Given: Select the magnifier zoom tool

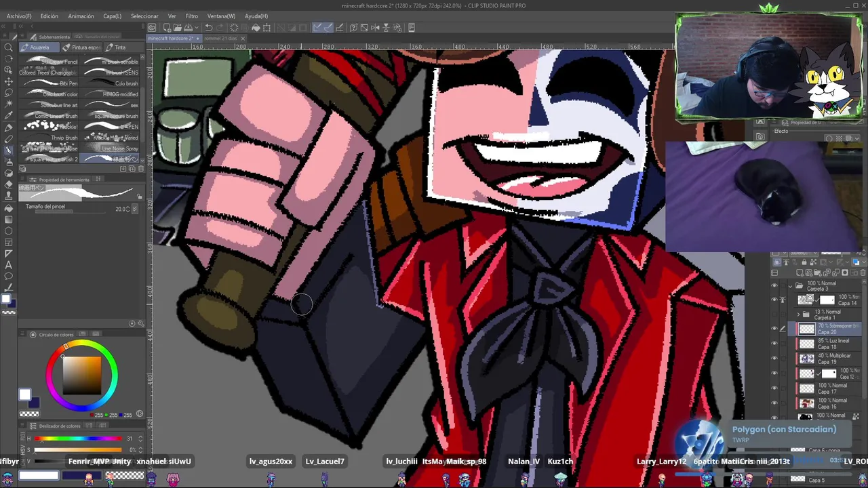Looking at the screenshot, I should pyautogui.click(x=8, y=47).
